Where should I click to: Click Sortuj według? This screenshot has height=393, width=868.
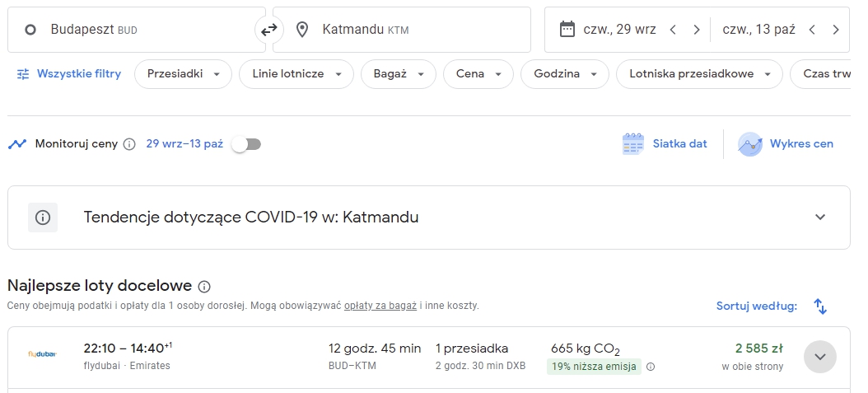(756, 306)
